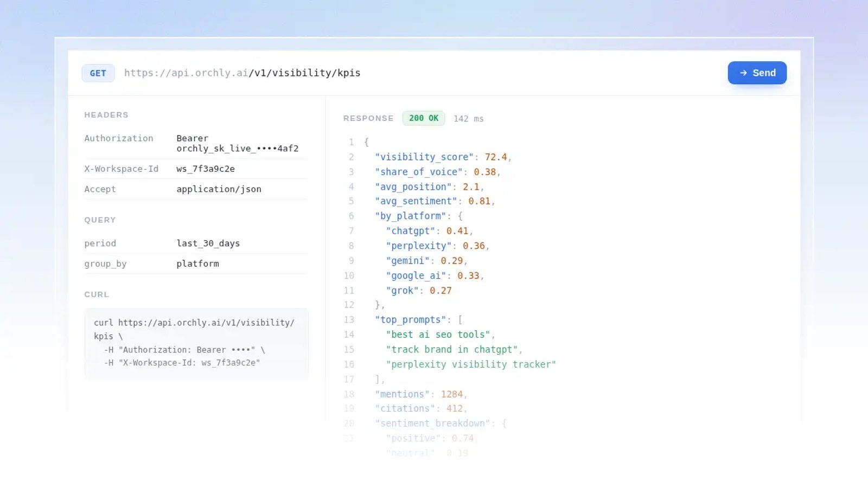Click the HEADERS section label
Viewport: 868px width, 488px height.
tap(106, 115)
